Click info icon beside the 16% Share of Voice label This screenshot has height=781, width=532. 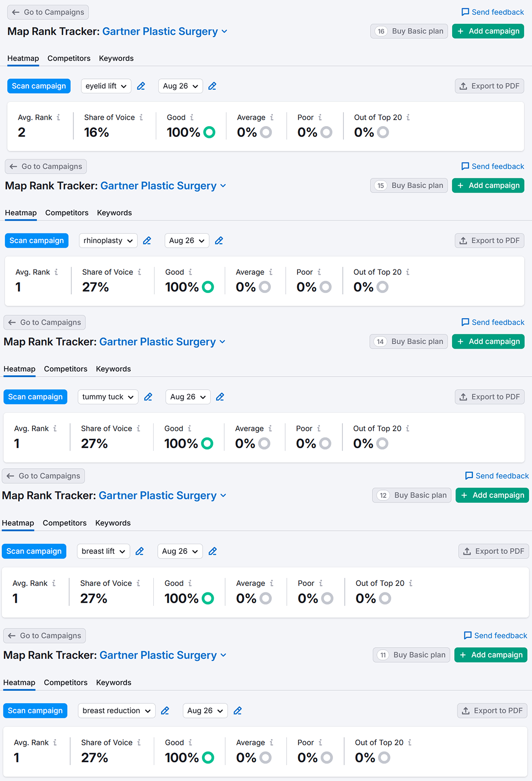pyautogui.click(x=141, y=118)
